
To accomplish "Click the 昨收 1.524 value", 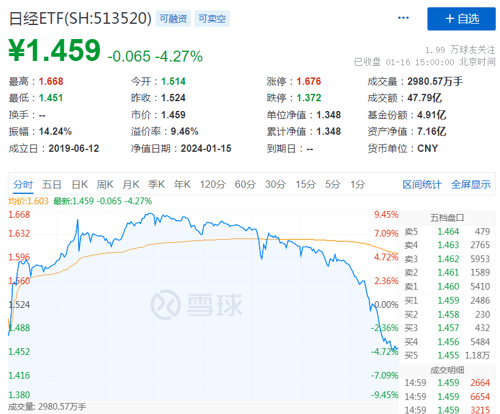I will pyautogui.click(x=173, y=98).
